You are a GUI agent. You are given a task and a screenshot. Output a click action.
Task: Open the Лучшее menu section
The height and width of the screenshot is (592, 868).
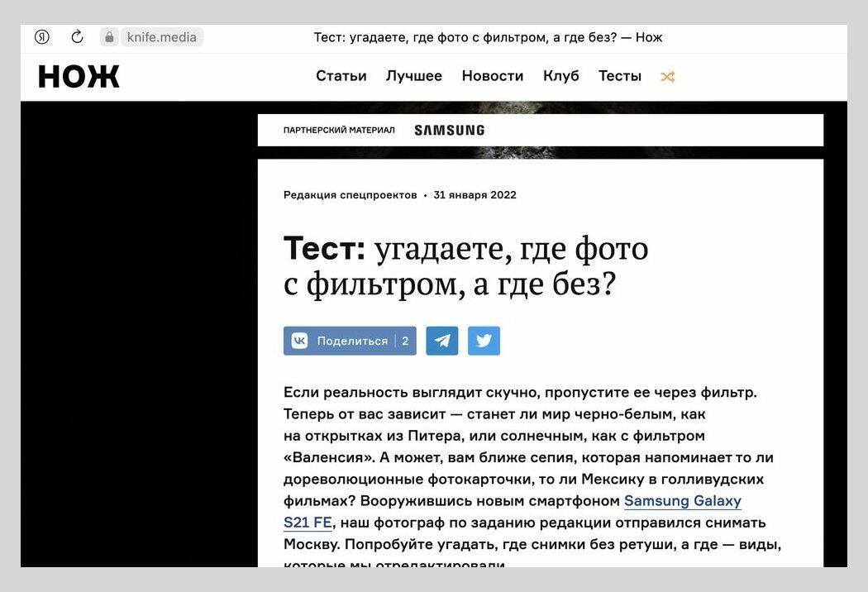(414, 76)
